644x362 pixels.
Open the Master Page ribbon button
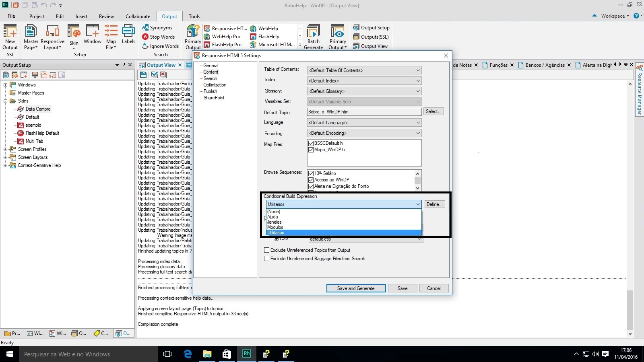(31, 37)
